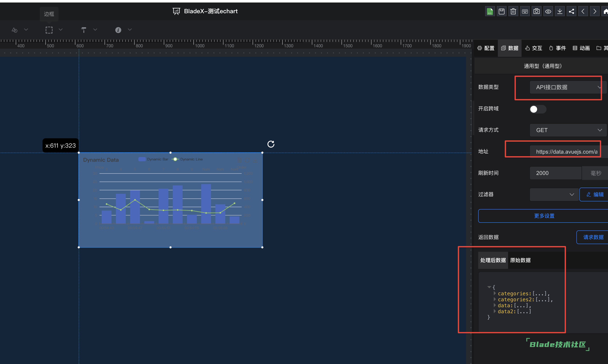Switch to the 事件 tab
Viewport: 608px width, 364px height.
[x=557, y=48]
